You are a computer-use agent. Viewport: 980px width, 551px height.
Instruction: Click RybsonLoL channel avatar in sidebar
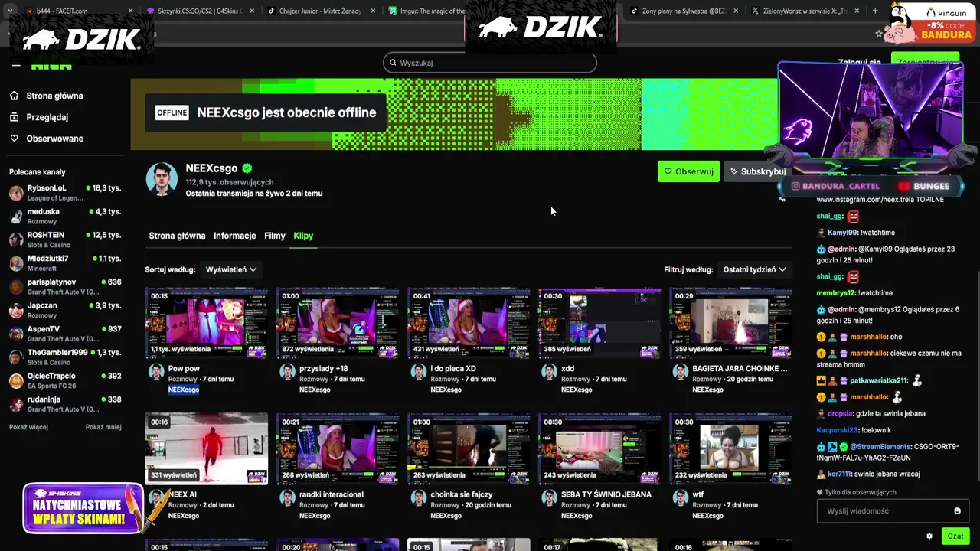click(x=16, y=193)
